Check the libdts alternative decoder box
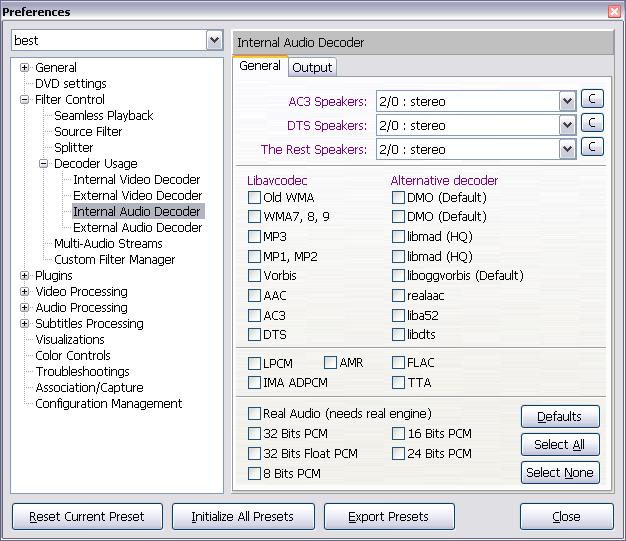Image resolution: width=626 pixels, height=541 pixels. click(399, 334)
